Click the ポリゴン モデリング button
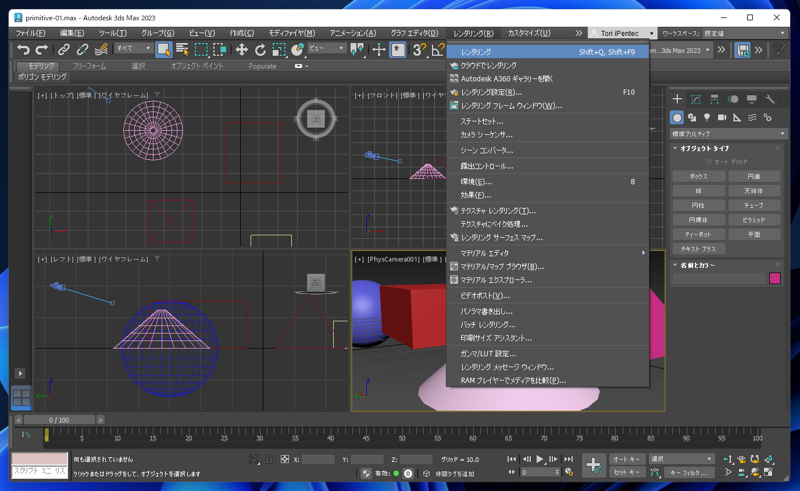The image size is (800, 491). (42, 77)
